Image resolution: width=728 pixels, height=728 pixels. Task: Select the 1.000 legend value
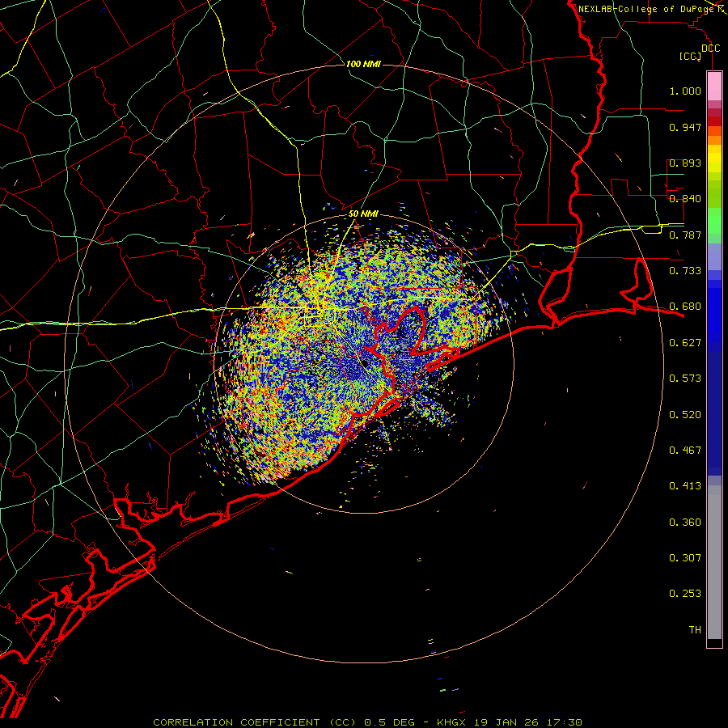point(685,91)
